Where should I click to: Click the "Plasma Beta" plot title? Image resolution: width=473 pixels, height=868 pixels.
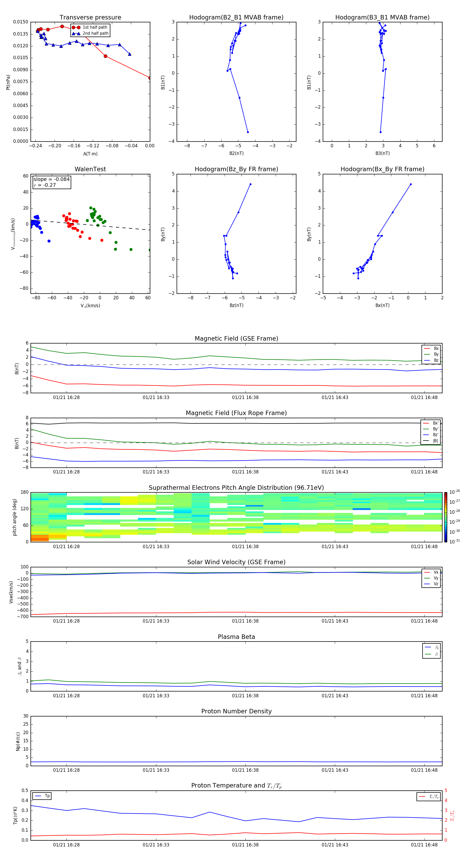coord(236,637)
